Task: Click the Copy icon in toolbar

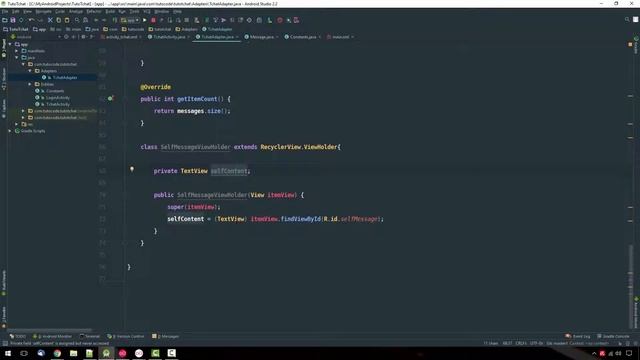Action: (x=58, y=20)
